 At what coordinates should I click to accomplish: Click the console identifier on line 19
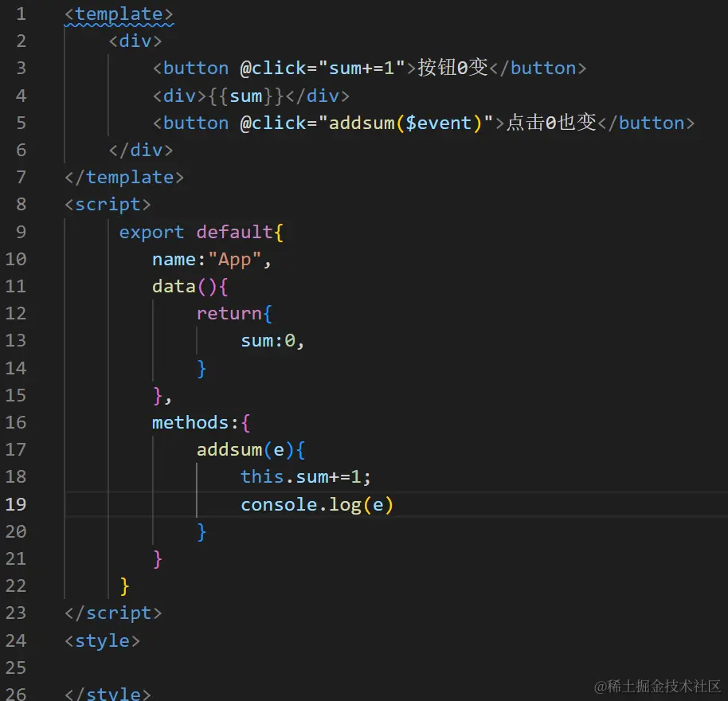click(279, 504)
